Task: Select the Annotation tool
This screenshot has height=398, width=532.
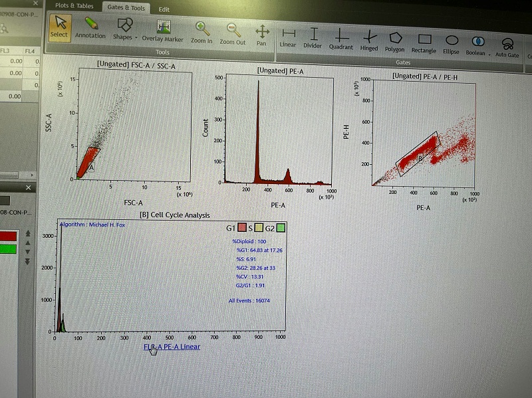Action: tap(90, 29)
